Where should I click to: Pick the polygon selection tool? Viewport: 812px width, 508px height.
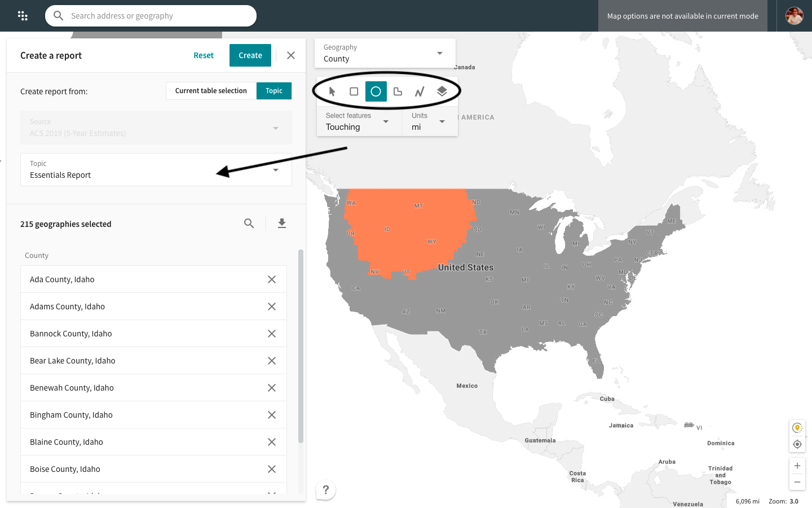click(x=398, y=91)
